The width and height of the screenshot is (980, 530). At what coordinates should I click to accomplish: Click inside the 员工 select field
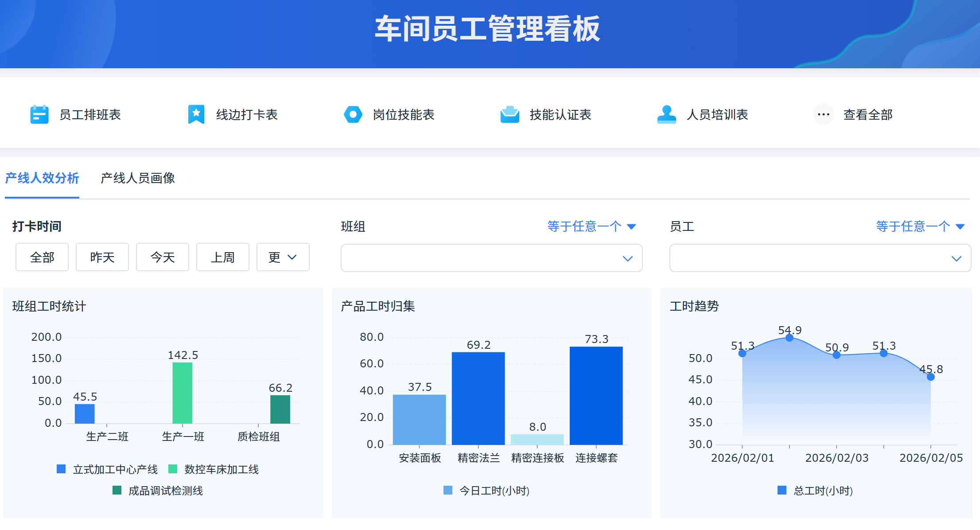(x=821, y=258)
